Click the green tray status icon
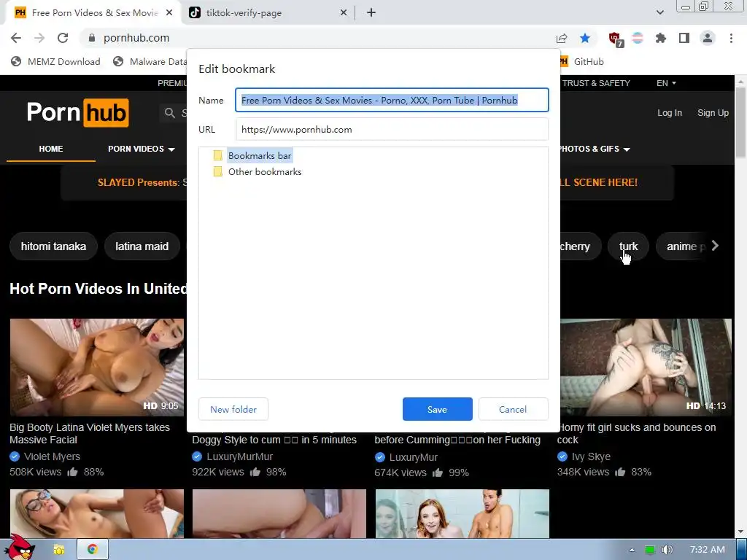Viewport: 747px width, 560px height. click(x=650, y=550)
